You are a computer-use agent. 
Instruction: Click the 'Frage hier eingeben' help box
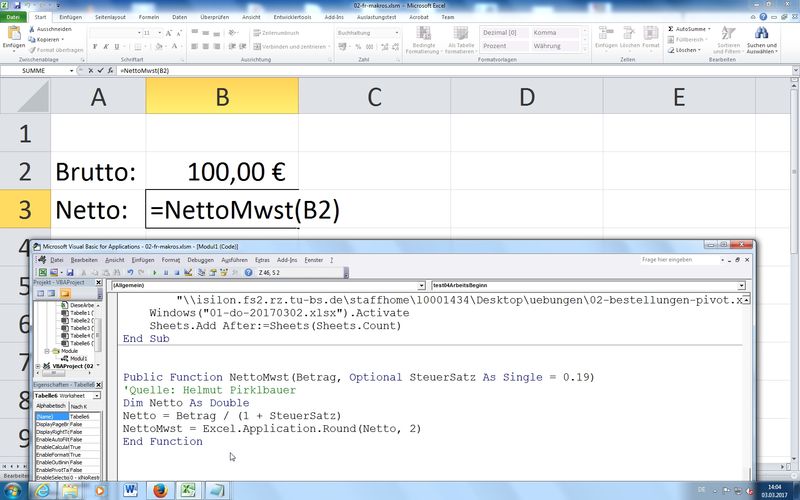(679, 260)
